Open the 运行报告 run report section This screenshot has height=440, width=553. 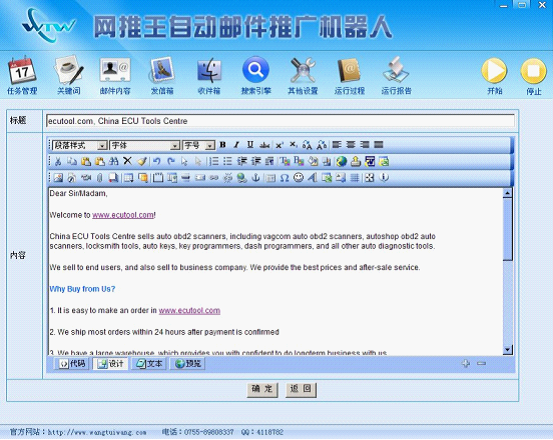point(396,75)
